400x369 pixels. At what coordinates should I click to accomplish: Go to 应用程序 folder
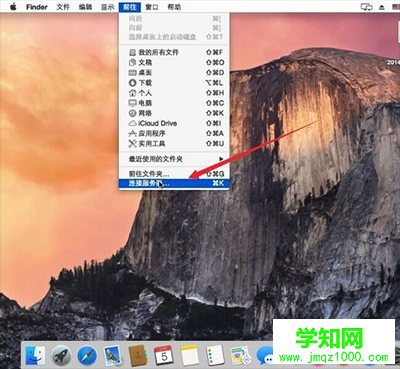[x=174, y=134]
